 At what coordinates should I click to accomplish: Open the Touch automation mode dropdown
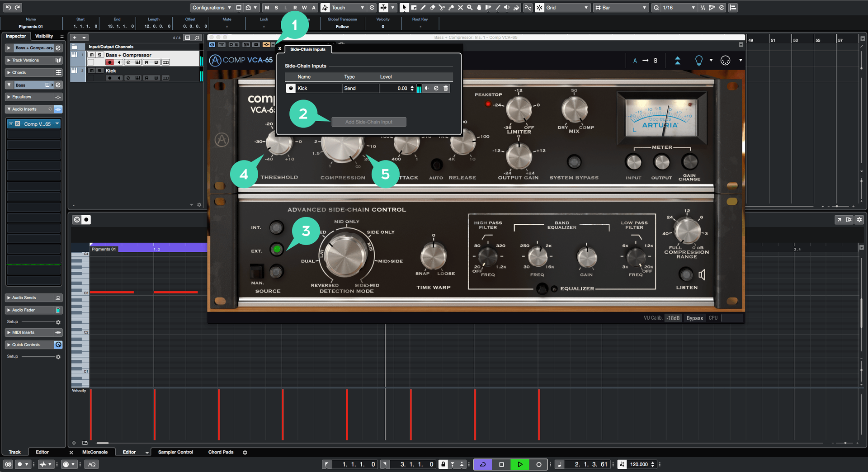pos(348,8)
